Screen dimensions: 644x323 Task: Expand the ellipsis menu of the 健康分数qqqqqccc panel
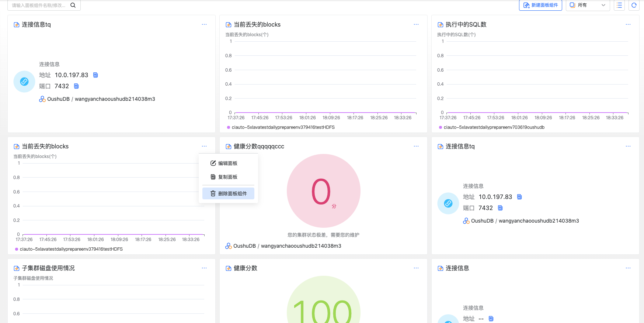[416, 146]
